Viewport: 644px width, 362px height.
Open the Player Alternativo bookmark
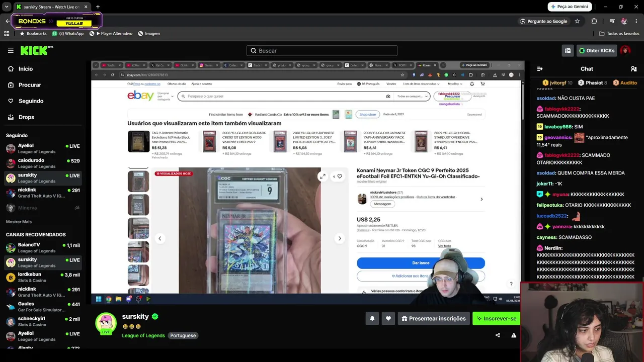111,34
